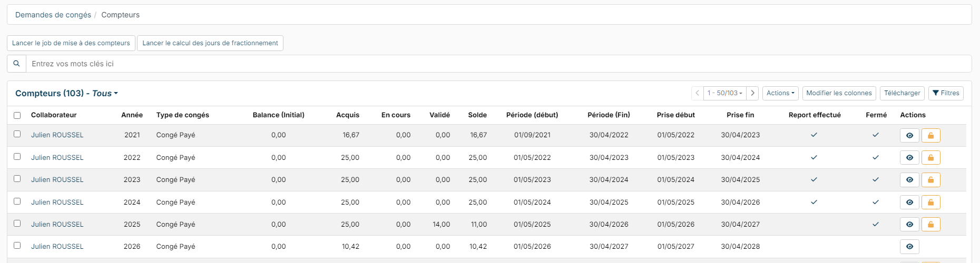
Task: Open the Actions dropdown menu
Action: [780, 93]
